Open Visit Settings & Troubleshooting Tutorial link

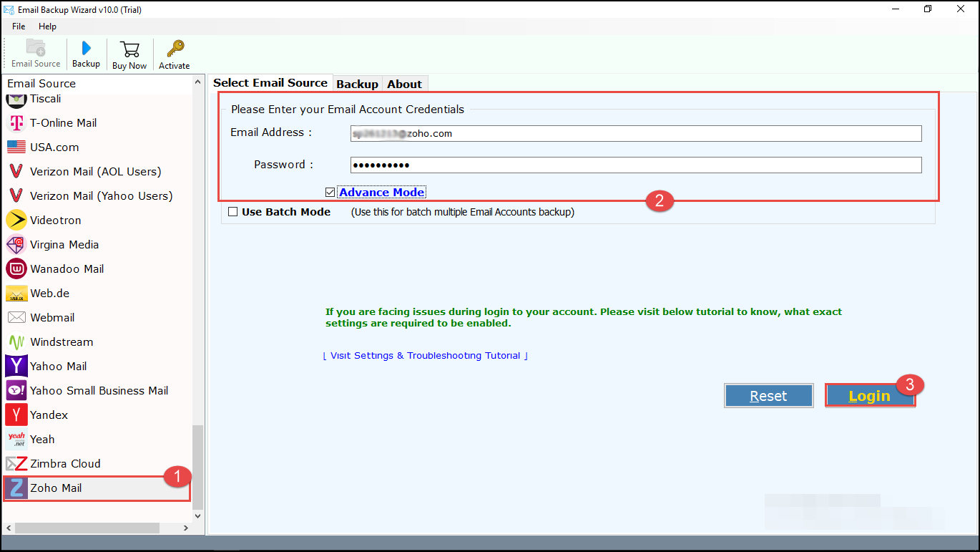(426, 356)
